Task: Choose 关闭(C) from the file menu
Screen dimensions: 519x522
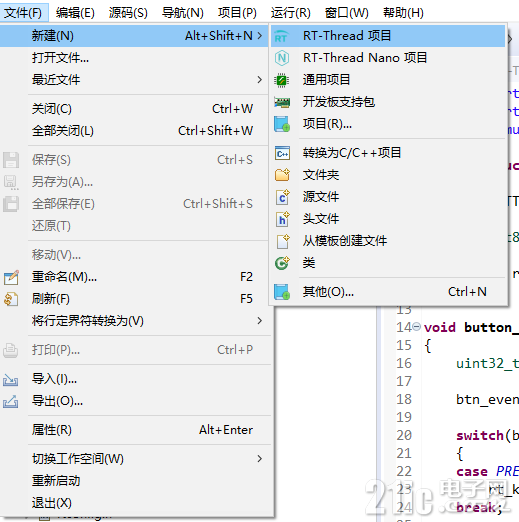Action: 134,109
